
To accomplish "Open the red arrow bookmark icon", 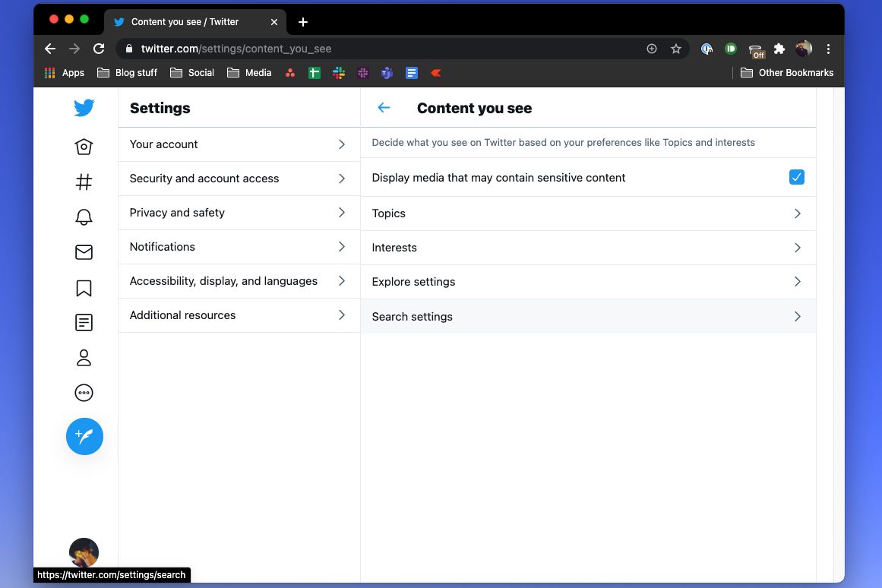I will point(436,73).
